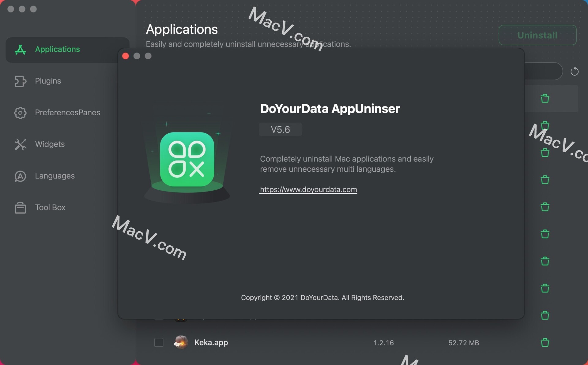Open the Tool Box sidebar section
The height and width of the screenshot is (365, 588).
pos(50,207)
